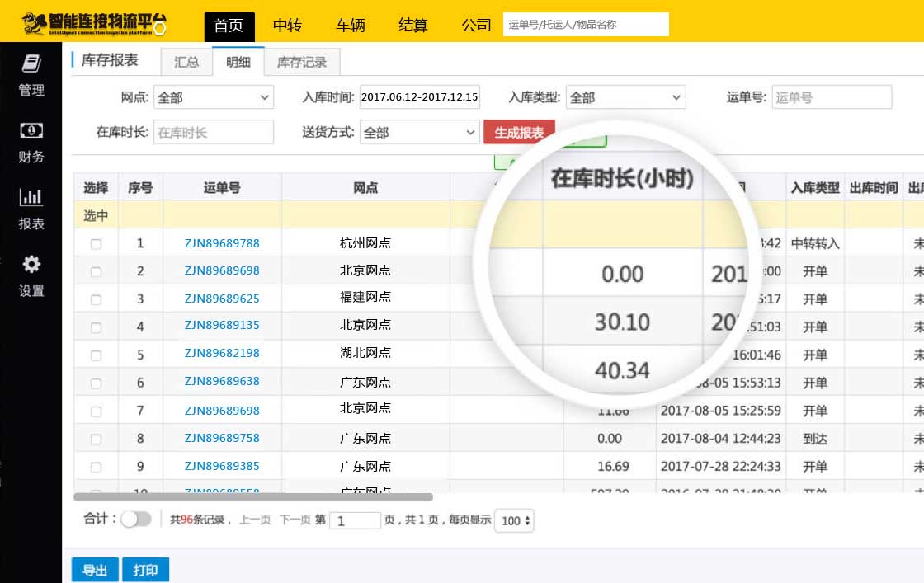Open the 管理 book icon in sidebar
The width and height of the screenshot is (924, 583).
pyautogui.click(x=31, y=64)
